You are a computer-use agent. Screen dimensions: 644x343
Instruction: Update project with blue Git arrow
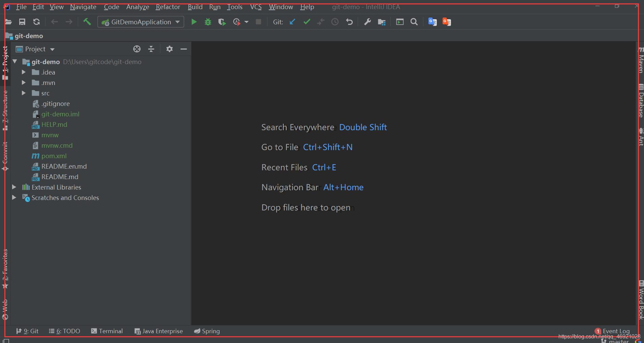pos(292,22)
